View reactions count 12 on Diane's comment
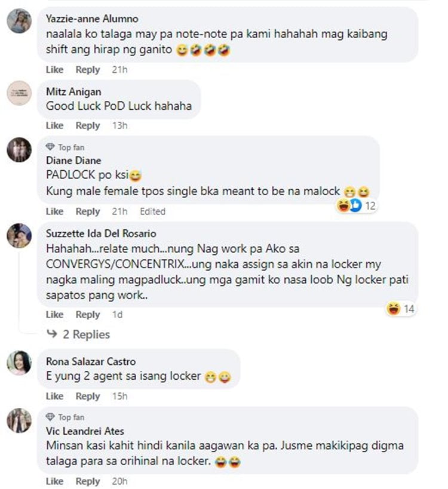This screenshot has width=448, height=489. tap(357, 205)
